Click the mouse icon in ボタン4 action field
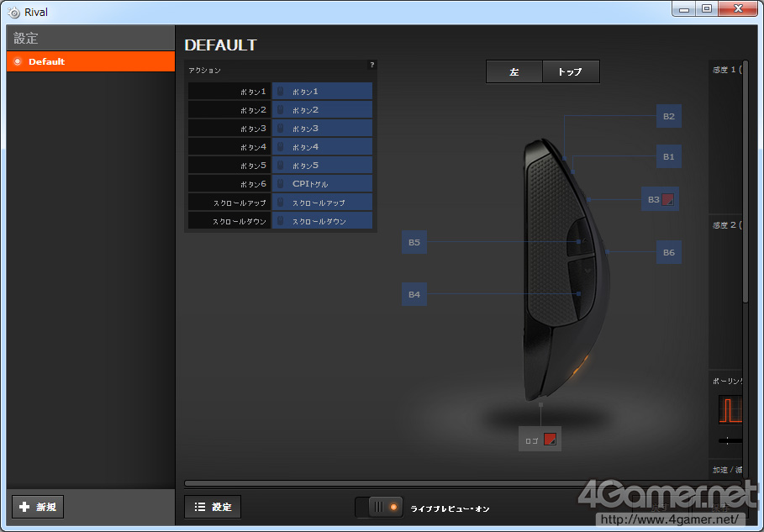This screenshot has height=532, width=764. tap(280, 146)
